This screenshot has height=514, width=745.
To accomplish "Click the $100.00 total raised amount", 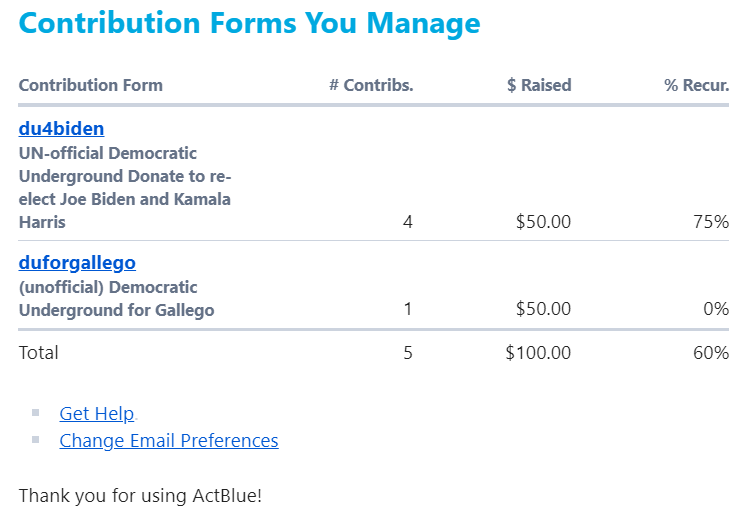I will pyautogui.click(x=539, y=353).
